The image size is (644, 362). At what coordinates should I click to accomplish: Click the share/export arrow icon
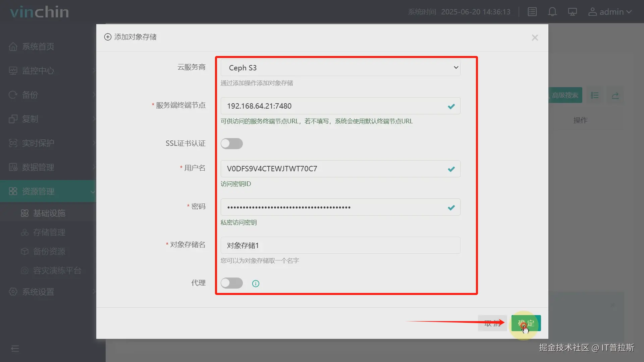tap(615, 96)
